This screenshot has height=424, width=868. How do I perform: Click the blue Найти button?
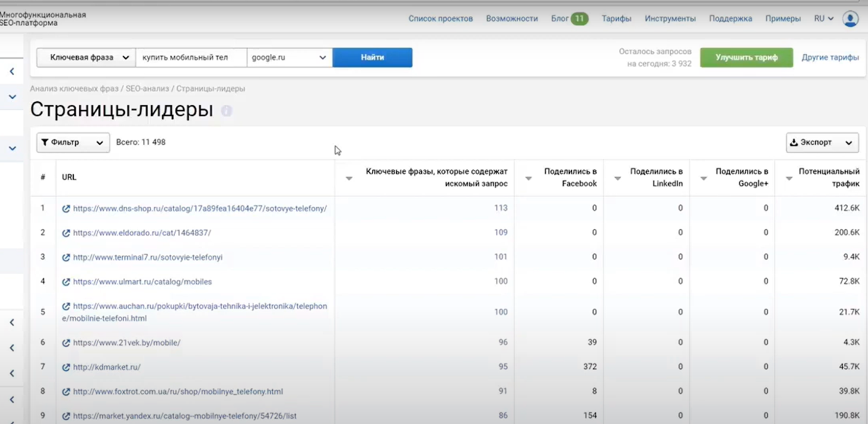[372, 57]
